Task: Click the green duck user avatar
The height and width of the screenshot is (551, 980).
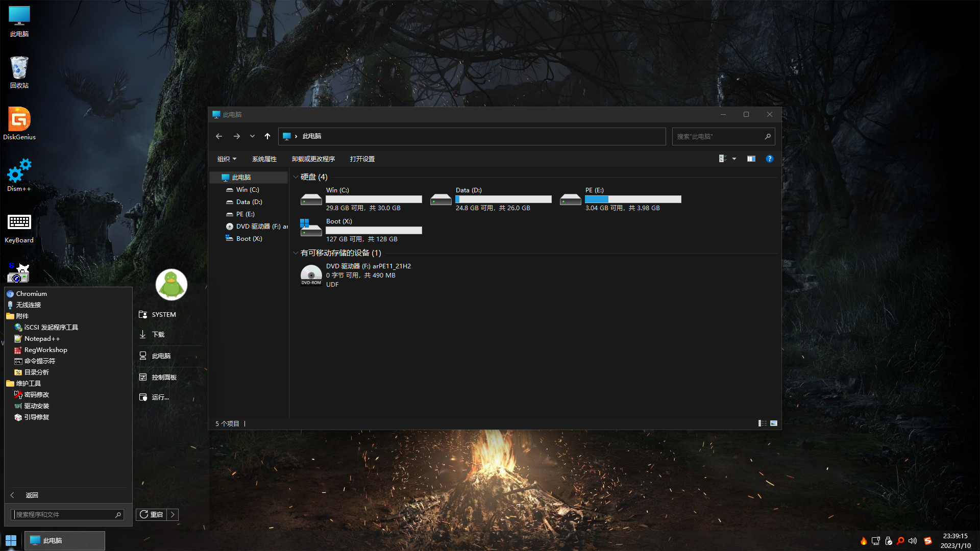Action: [x=171, y=284]
